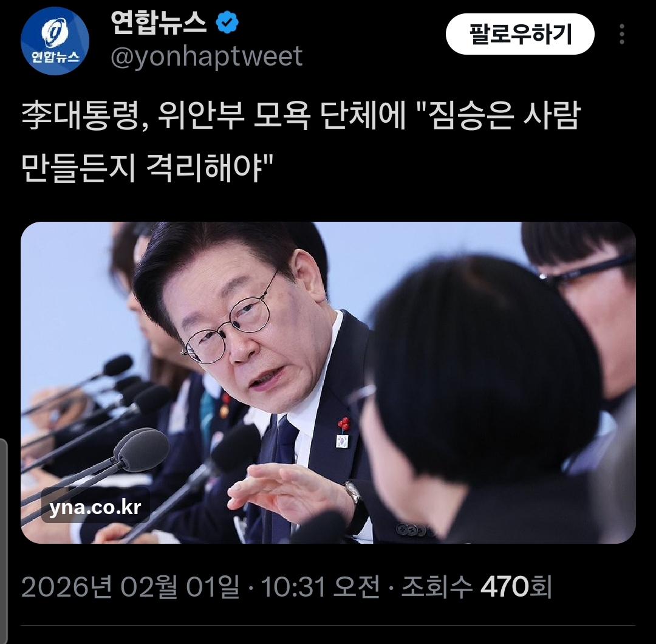Grab the gray handle on left edge

[4, 540]
